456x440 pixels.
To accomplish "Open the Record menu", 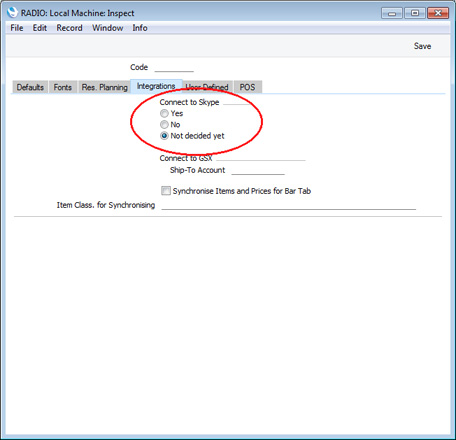I will 69,28.
